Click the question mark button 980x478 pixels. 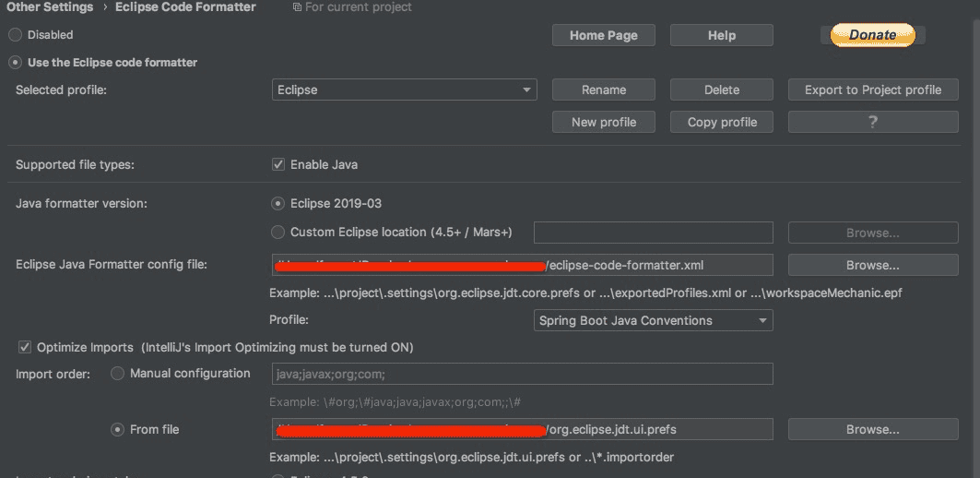click(873, 122)
